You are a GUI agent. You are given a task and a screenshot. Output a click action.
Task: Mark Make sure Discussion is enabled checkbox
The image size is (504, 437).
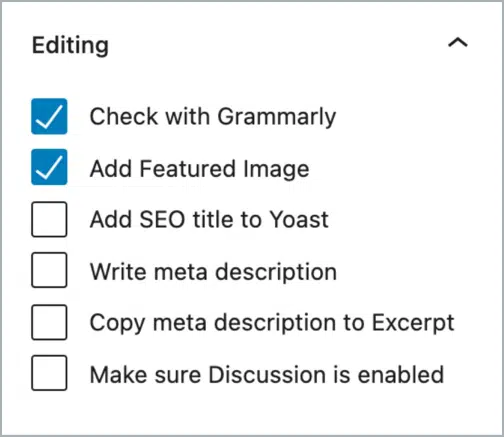point(49,373)
